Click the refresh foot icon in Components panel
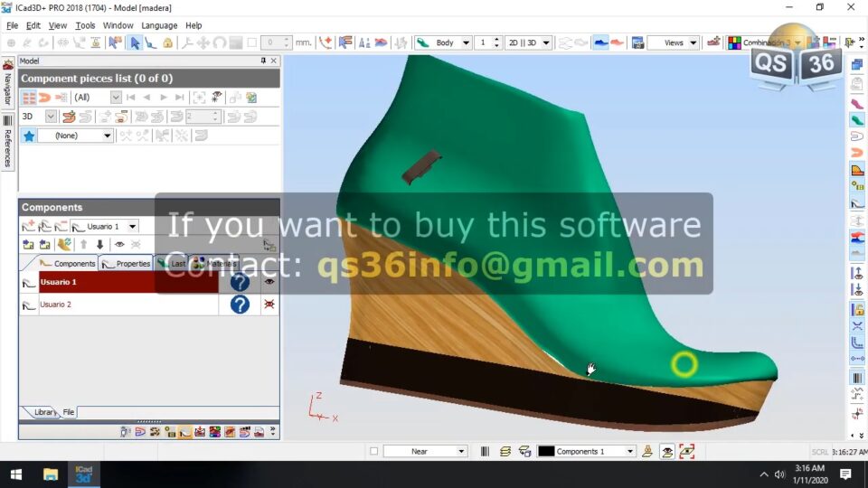868x488 pixels. tap(64, 244)
